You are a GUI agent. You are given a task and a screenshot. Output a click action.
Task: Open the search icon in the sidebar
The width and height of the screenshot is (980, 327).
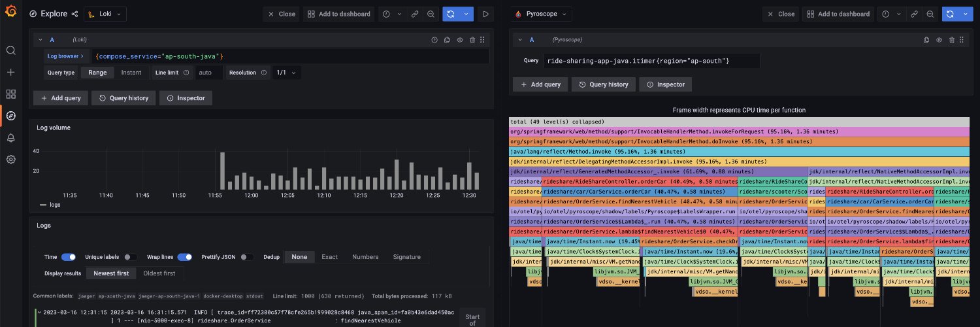[x=10, y=50]
